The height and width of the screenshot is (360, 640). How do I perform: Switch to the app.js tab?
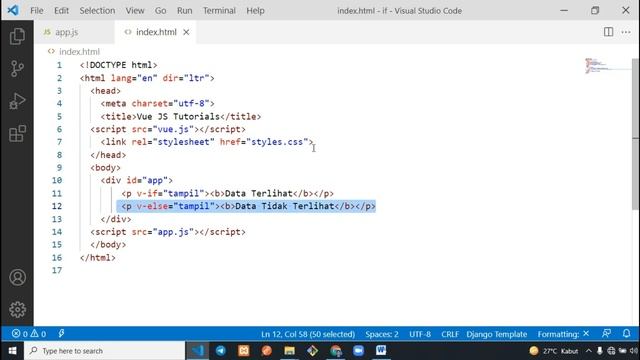75,32
